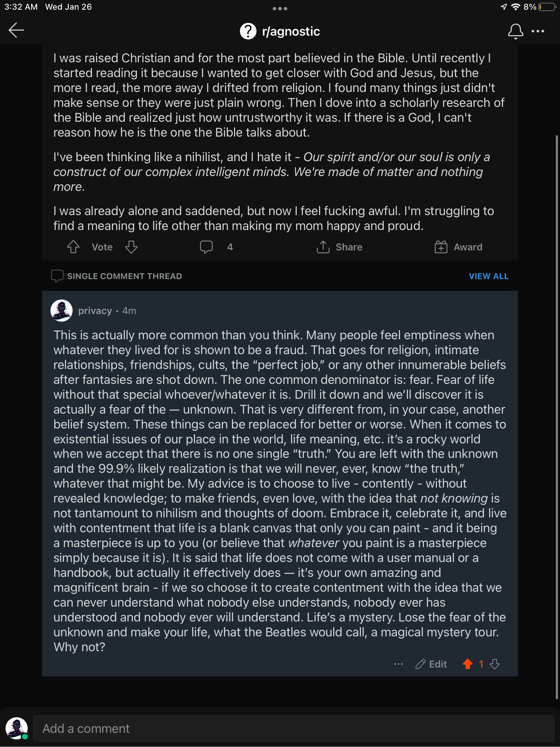Viewport: 560px width, 747px height.
Task: Tap the Share icon on post
Action: pyautogui.click(x=323, y=247)
